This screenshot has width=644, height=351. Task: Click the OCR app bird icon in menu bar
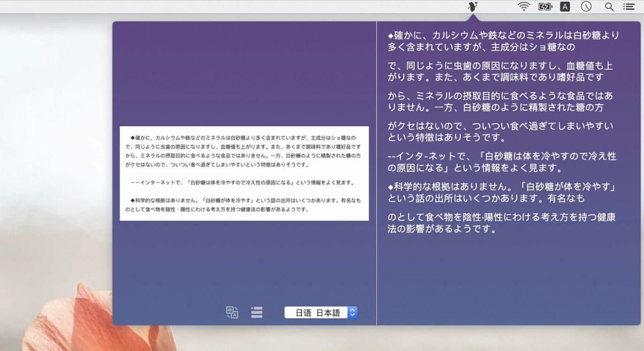click(x=473, y=7)
